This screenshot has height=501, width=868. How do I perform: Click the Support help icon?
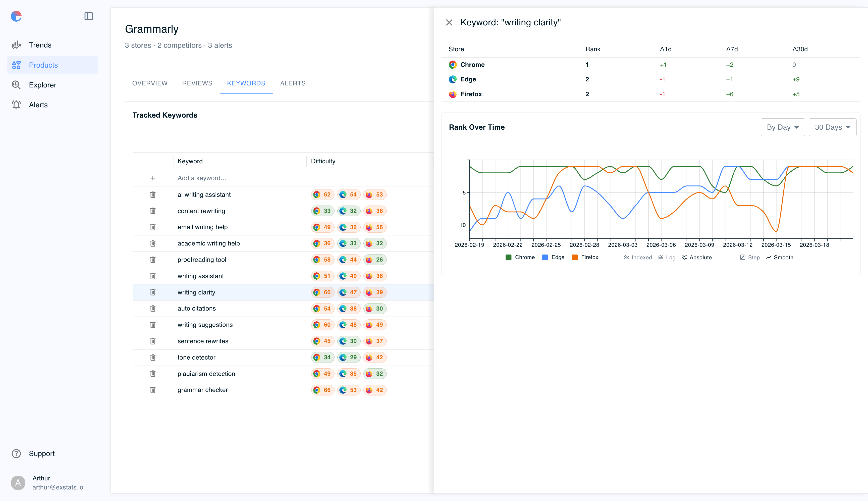click(16, 454)
